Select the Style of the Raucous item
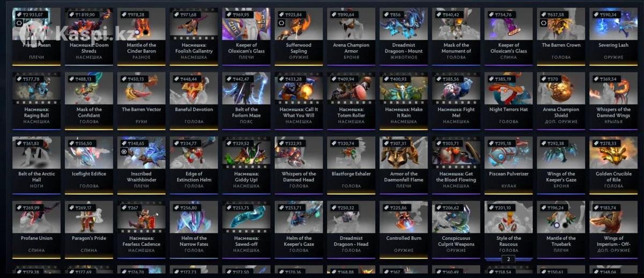The image size is (644, 278). [509, 230]
